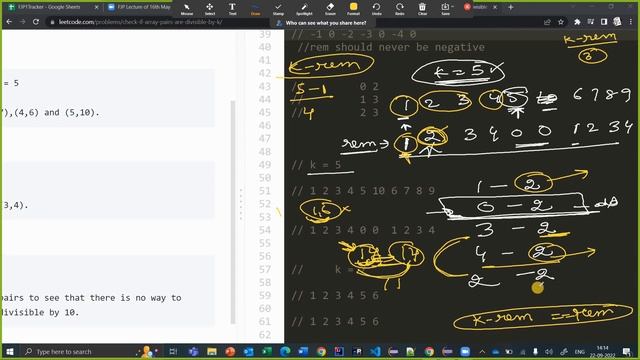Open Word from the taskbar
This screenshot has height=360, width=640.
(x=303, y=351)
